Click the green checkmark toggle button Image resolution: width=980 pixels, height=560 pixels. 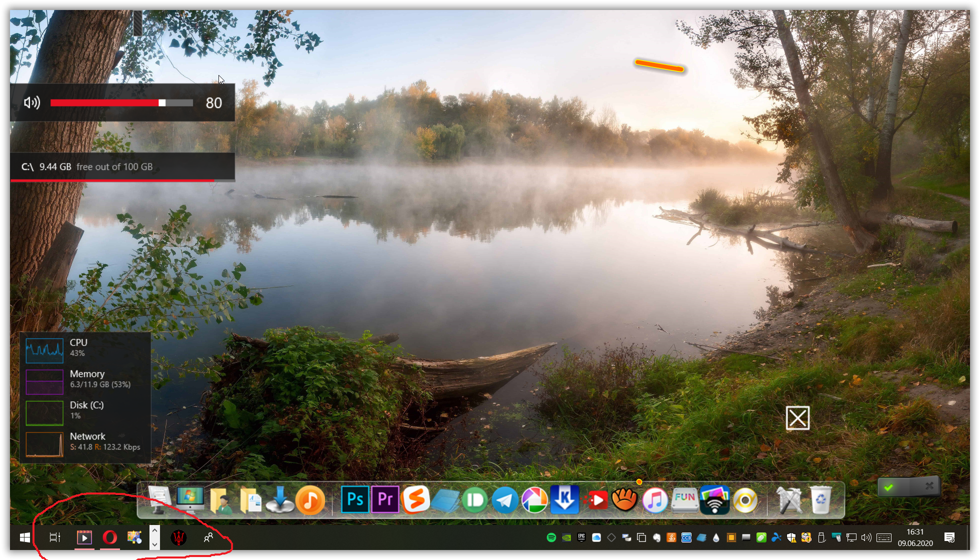[x=889, y=486]
